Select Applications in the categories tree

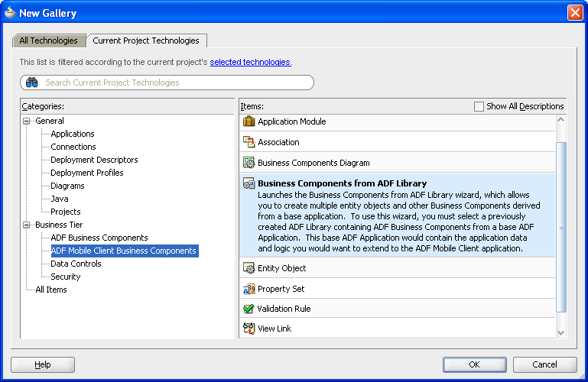(x=73, y=134)
